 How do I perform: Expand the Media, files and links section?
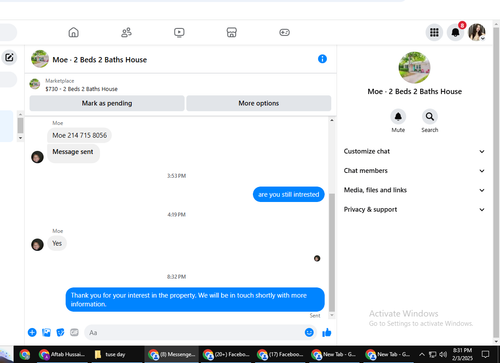(x=414, y=190)
